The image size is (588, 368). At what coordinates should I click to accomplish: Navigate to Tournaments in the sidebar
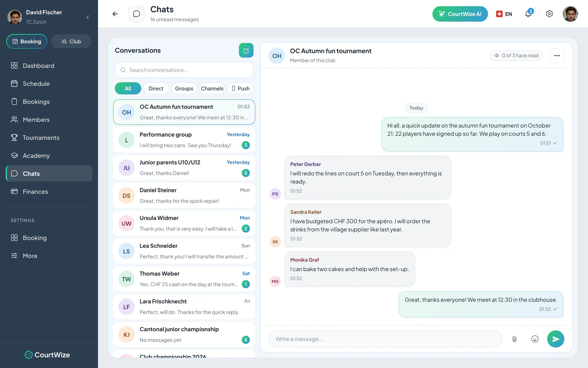(49, 138)
